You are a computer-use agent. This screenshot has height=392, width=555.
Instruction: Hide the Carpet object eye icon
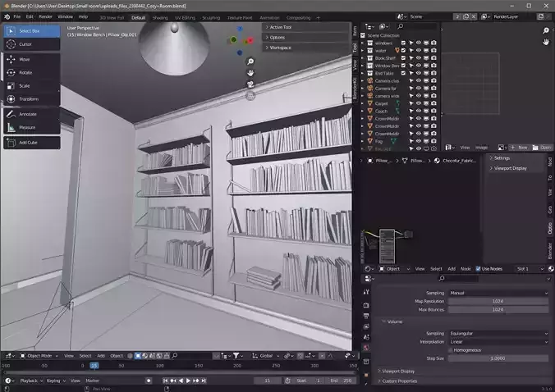click(x=419, y=103)
